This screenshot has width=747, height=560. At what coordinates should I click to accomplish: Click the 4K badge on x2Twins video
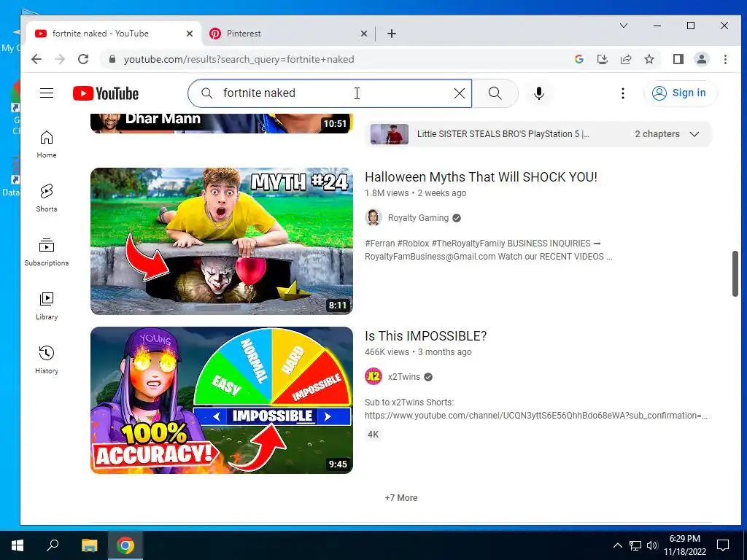[x=373, y=435]
